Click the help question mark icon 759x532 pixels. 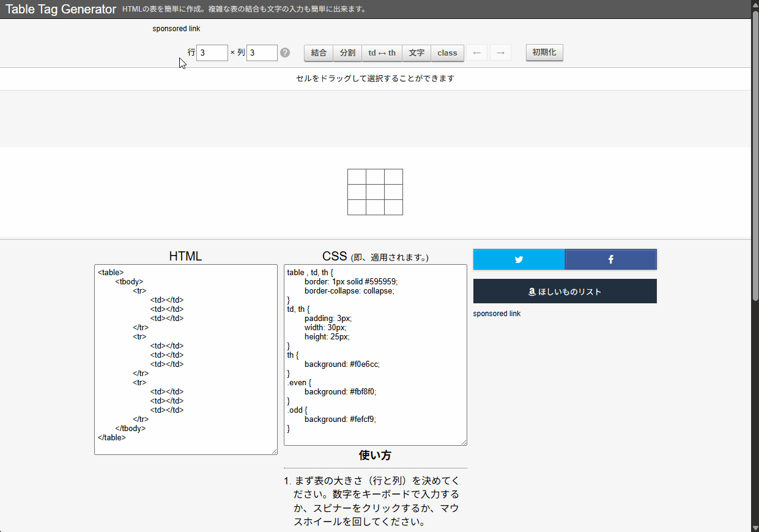pos(285,53)
